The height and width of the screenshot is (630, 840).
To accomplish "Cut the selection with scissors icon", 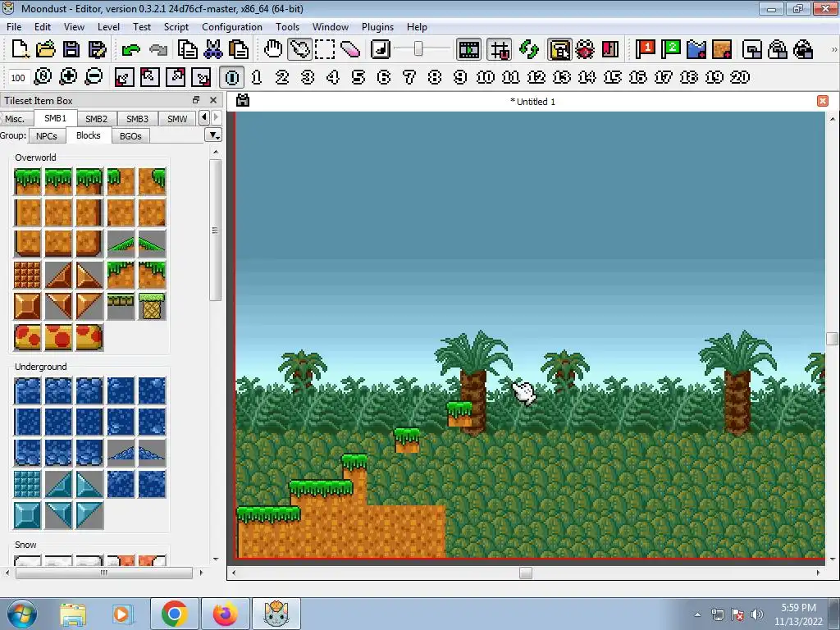I will pos(213,49).
